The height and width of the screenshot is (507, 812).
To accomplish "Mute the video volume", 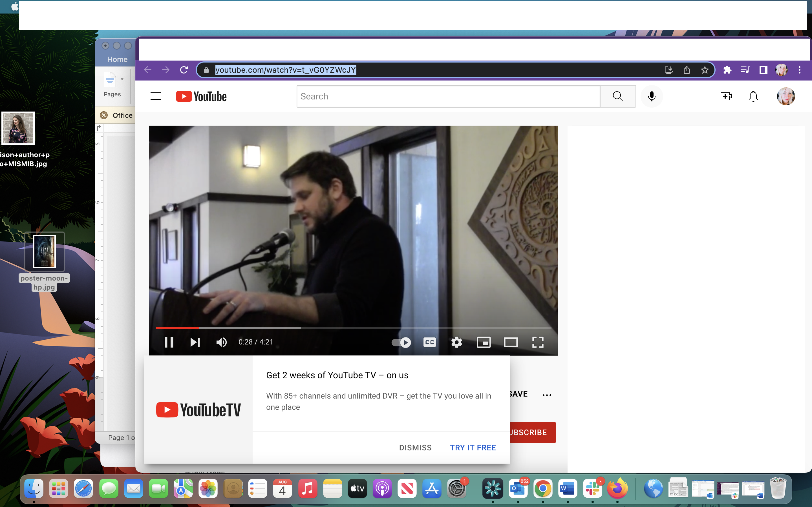I will tap(221, 342).
